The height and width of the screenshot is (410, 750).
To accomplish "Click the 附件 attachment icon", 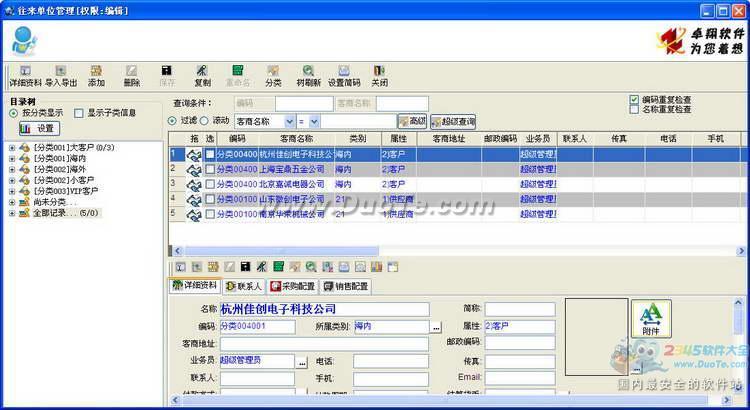I will (651, 320).
